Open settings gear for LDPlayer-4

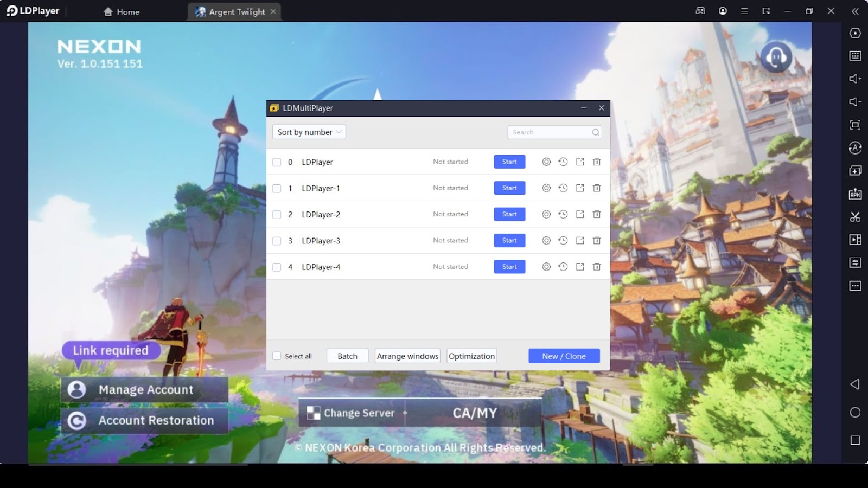(546, 267)
